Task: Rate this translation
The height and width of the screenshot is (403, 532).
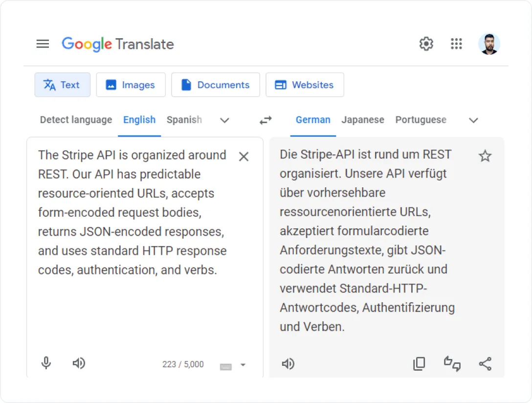Action: click(452, 364)
